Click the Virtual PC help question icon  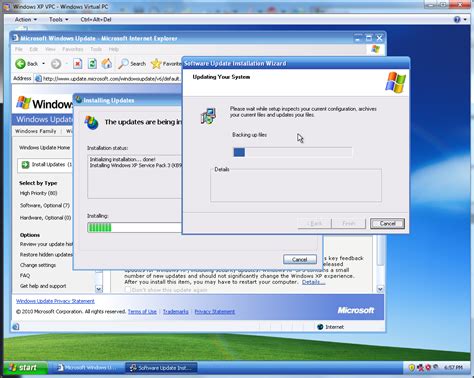[x=457, y=19]
